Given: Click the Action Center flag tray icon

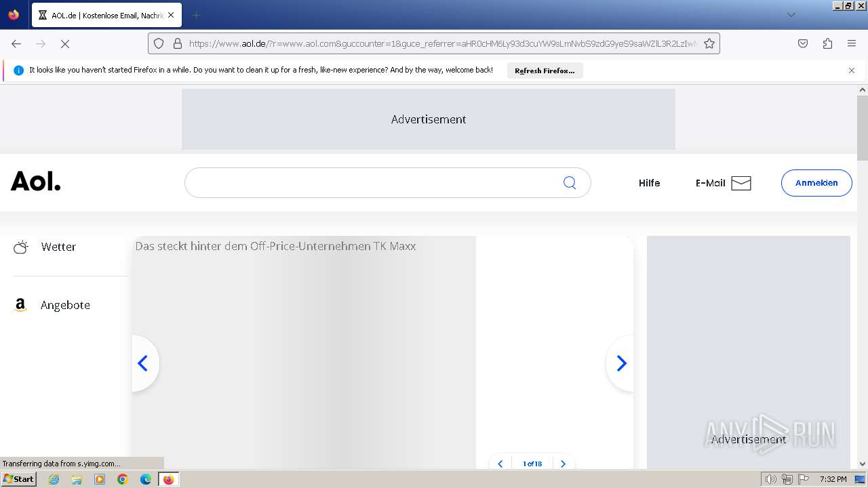Looking at the screenshot, I should coord(804,479).
